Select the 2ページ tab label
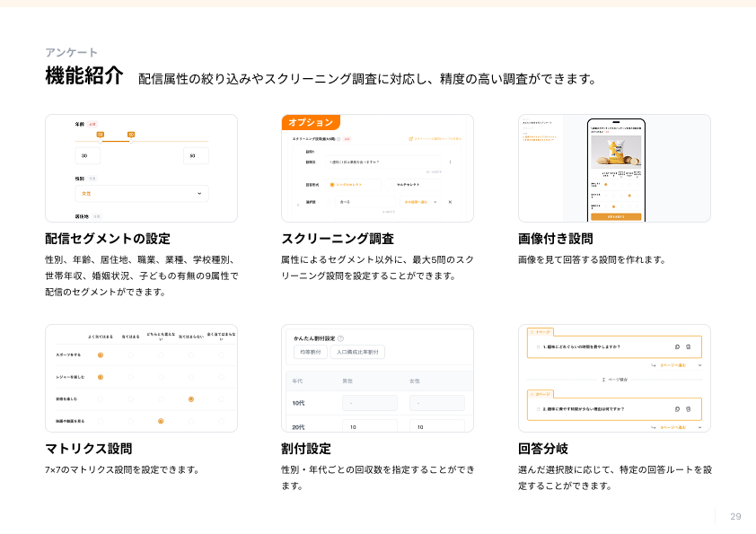The width and height of the screenshot is (756, 534). pyautogui.click(x=544, y=393)
